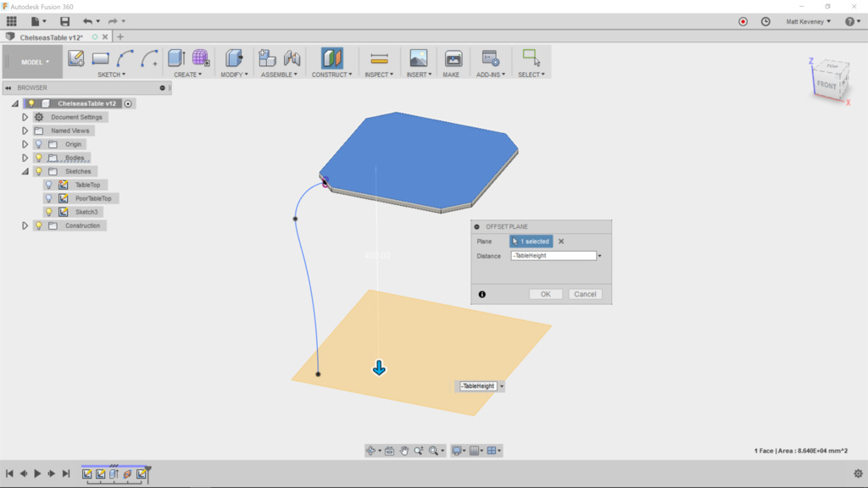Select the Orbit tool in navigation bar
The height and width of the screenshot is (488, 868).
(371, 450)
